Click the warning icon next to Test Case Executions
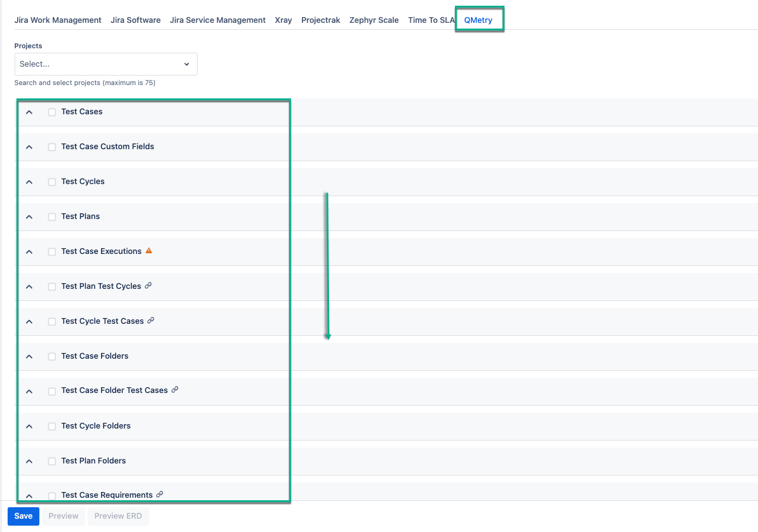Image resolution: width=758 pixels, height=532 pixels. pos(149,251)
